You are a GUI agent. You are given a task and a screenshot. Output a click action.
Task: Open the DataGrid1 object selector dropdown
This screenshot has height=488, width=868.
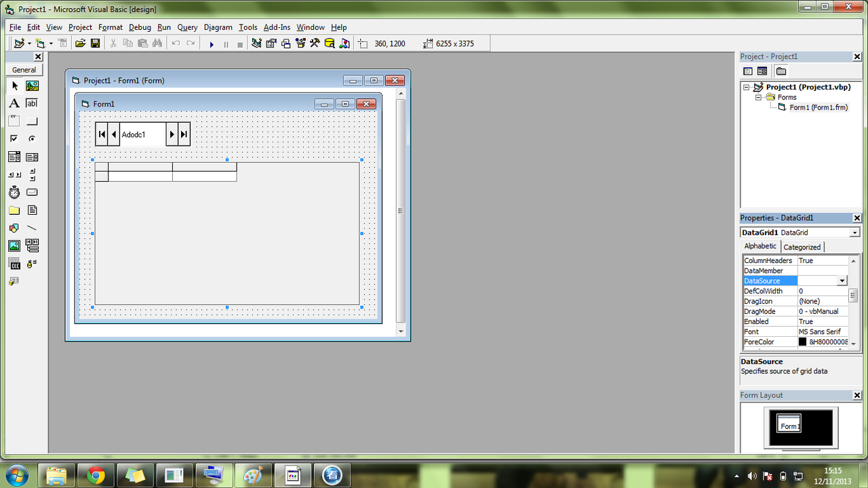pyautogui.click(x=854, y=232)
